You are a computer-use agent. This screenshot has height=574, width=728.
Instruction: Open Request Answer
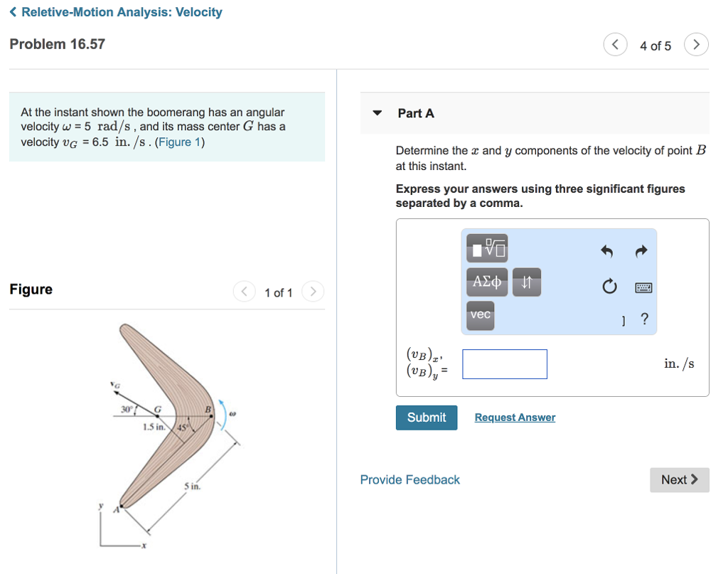[x=515, y=418]
